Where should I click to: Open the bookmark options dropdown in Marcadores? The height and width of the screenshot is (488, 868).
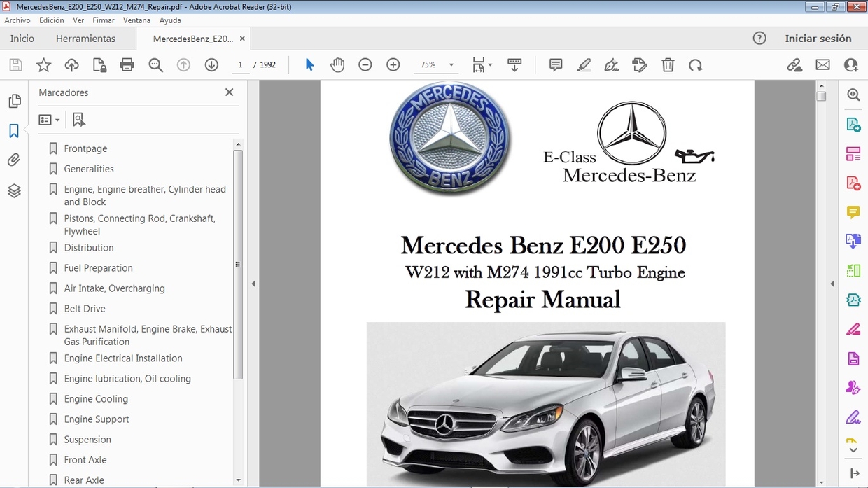click(x=49, y=119)
